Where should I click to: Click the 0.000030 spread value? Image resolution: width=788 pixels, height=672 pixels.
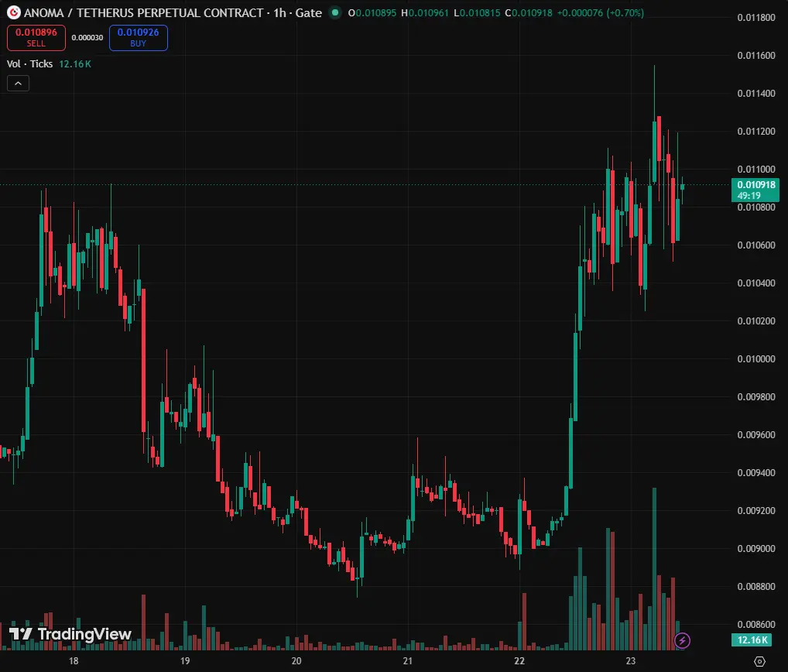pyautogui.click(x=87, y=38)
